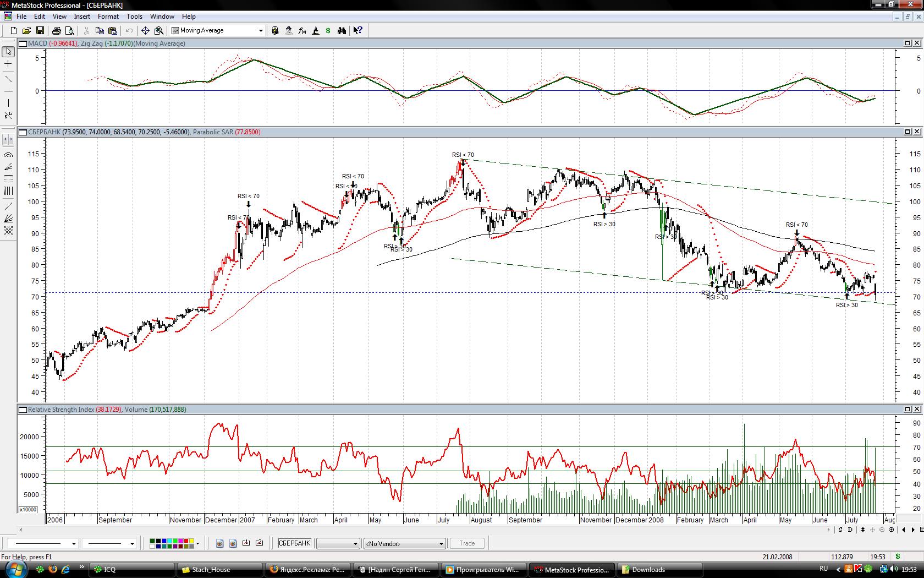Image resolution: width=924 pixels, height=578 pixels.
Task: Click the chart's right scroll arrow
Action: tap(828, 530)
